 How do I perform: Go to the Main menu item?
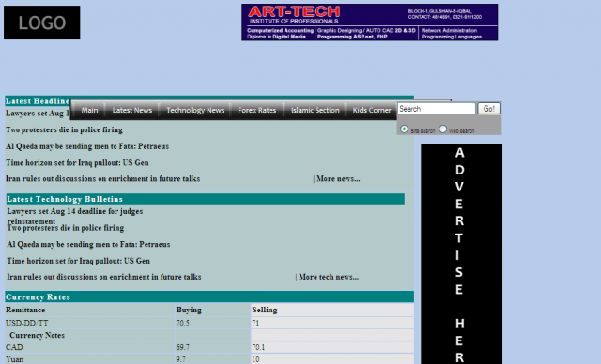(89, 111)
